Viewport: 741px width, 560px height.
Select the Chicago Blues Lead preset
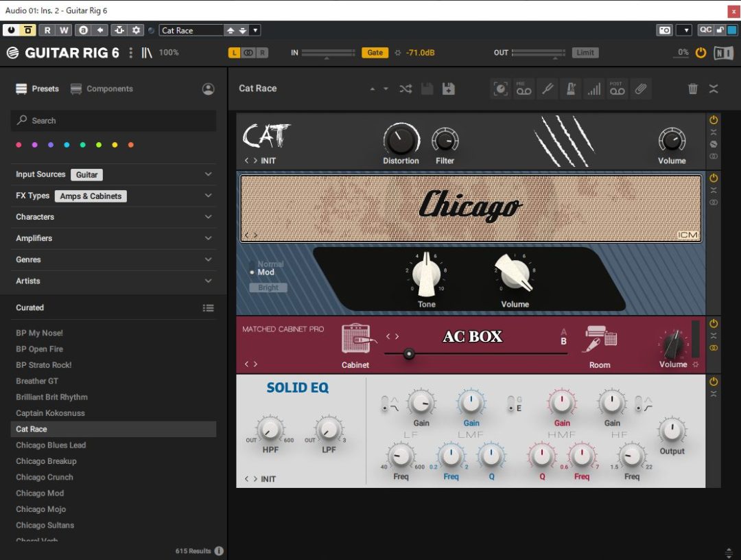click(51, 445)
